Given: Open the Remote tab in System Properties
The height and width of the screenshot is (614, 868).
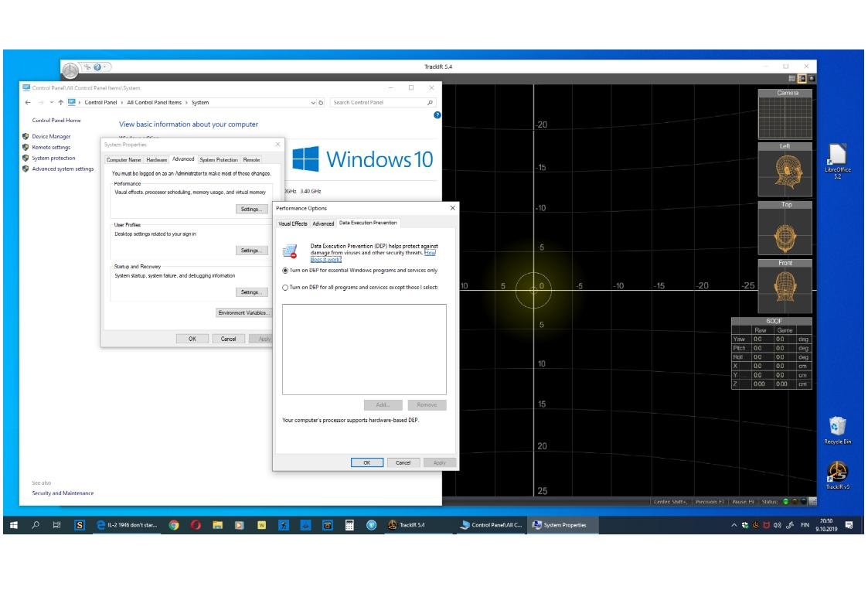Looking at the screenshot, I should pyautogui.click(x=251, y=160).
